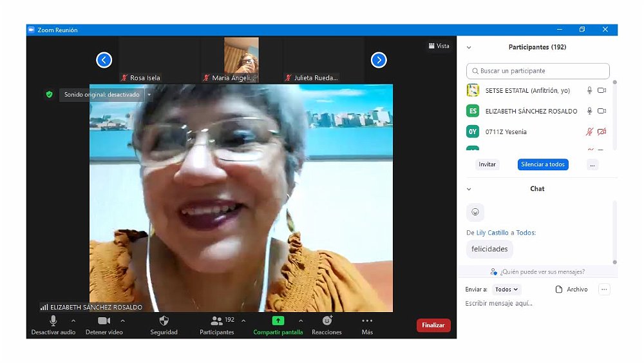Screen dimensions: 644x363
Task: Toggle microphone for 0711Z Yesenia
Action: 589,132
